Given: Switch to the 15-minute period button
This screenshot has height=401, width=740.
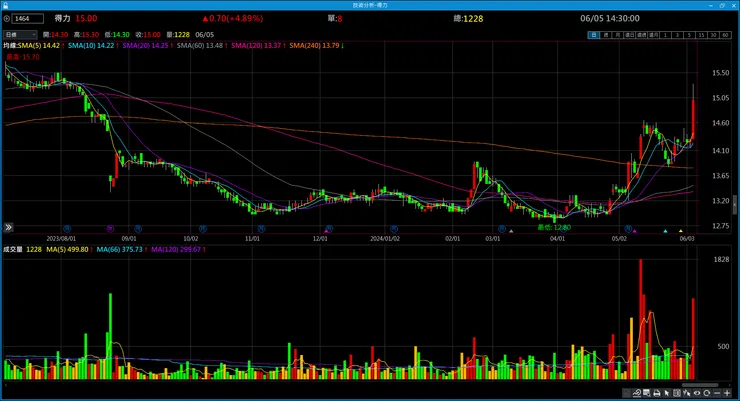Looking at the screenshot, I should tap(702, 35).
